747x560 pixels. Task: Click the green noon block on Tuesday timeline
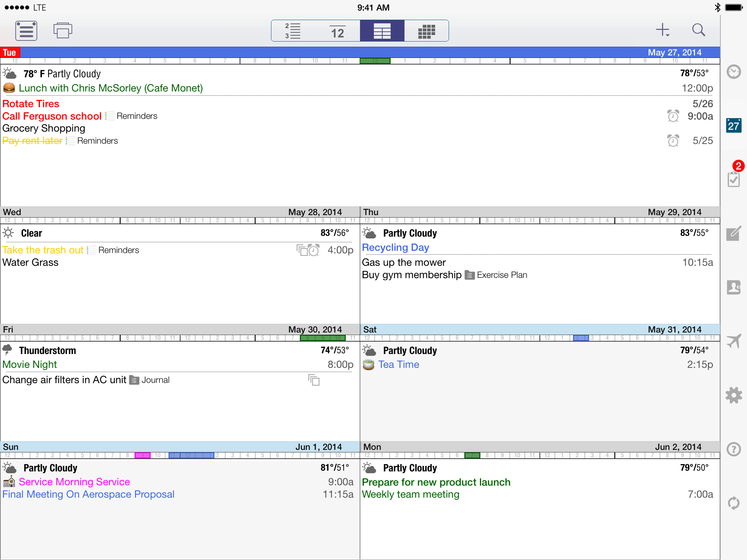point(375,61)
